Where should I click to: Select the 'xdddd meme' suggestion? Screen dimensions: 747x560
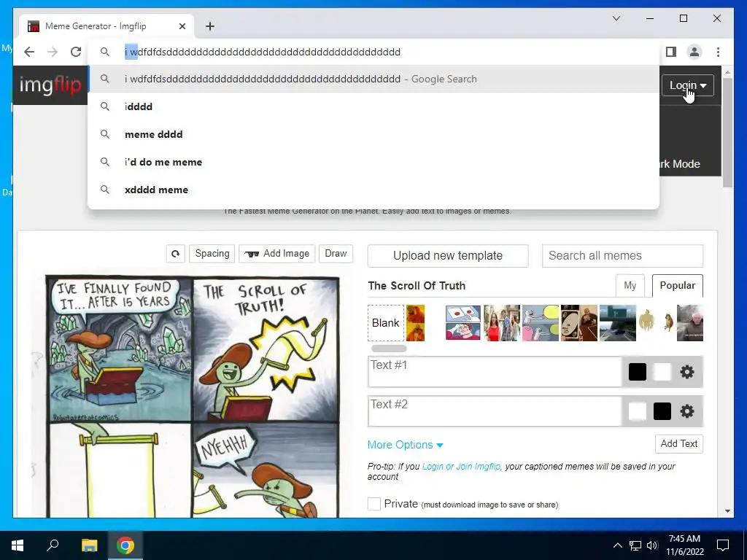[373, 190]
